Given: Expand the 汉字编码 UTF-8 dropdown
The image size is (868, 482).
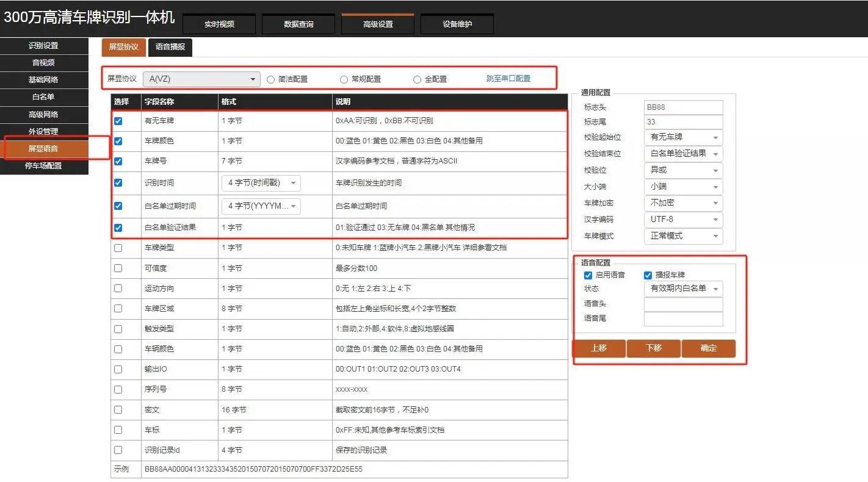Looking at the screenshot, I should [x=683, y=219].
